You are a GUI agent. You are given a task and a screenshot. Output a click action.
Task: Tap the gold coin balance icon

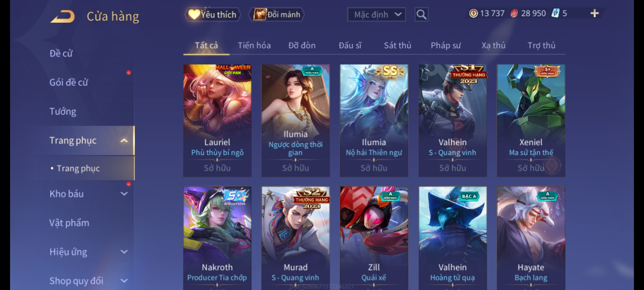coord(473,13)
